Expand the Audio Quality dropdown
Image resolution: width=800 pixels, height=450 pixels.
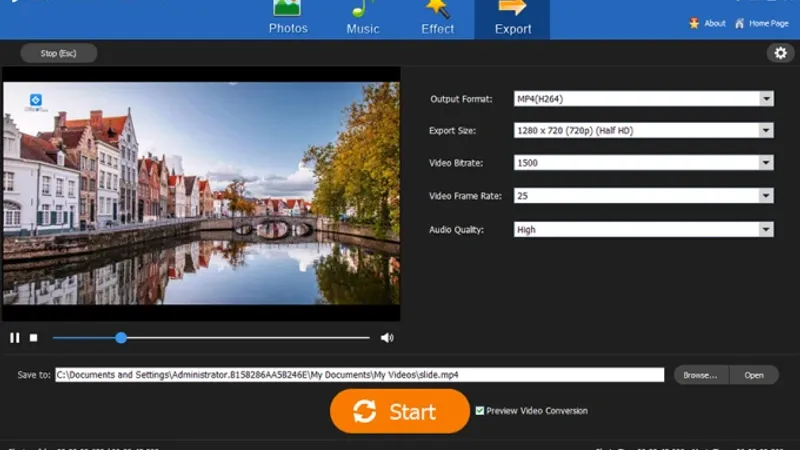click(766, 229)
